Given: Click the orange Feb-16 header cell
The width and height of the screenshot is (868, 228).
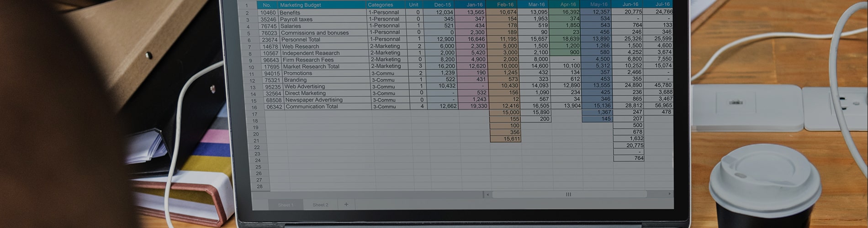Looking at the screenshot, I should [505, 5].
